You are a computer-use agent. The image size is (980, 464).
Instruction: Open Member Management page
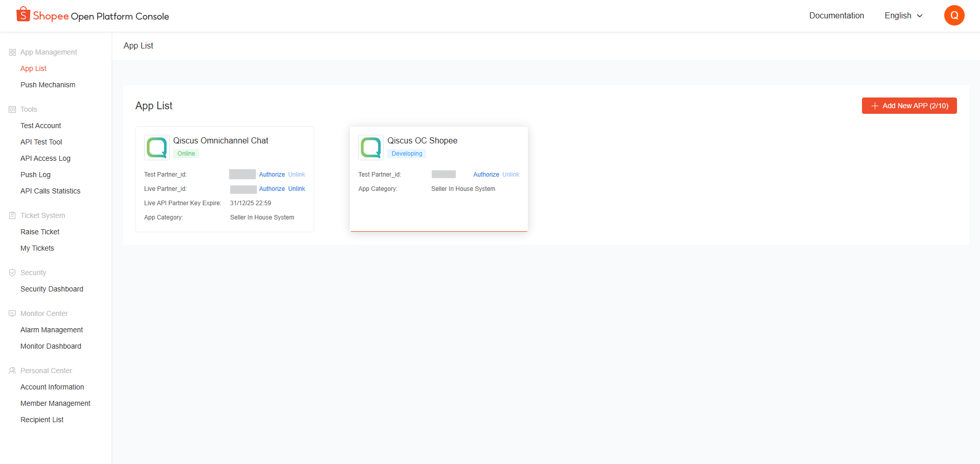coord(55,404)
